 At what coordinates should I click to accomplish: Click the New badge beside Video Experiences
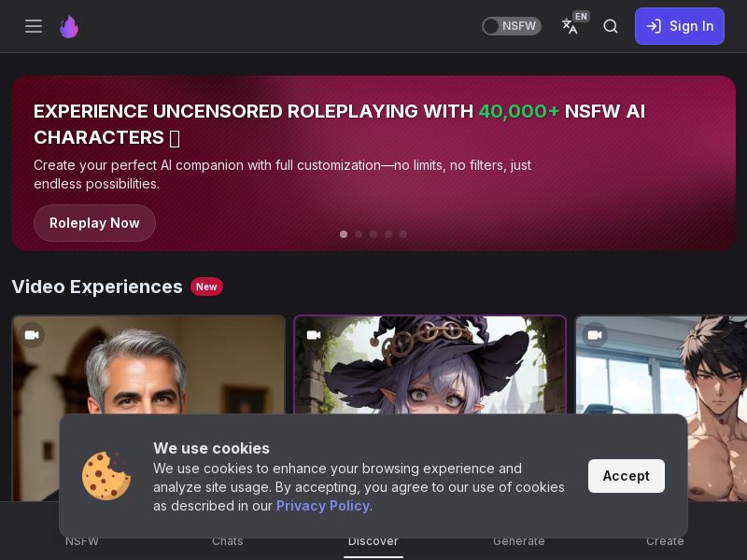click(x=206, y=287)
